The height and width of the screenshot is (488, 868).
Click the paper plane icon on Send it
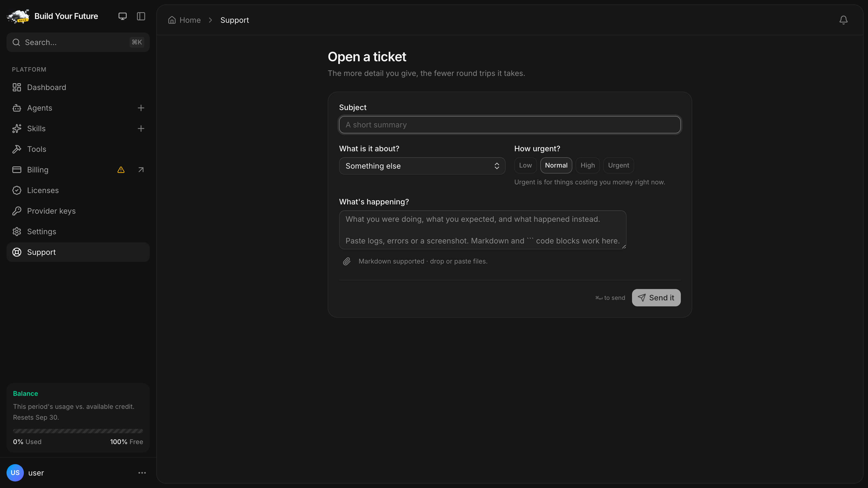click(x=642, y=298)
